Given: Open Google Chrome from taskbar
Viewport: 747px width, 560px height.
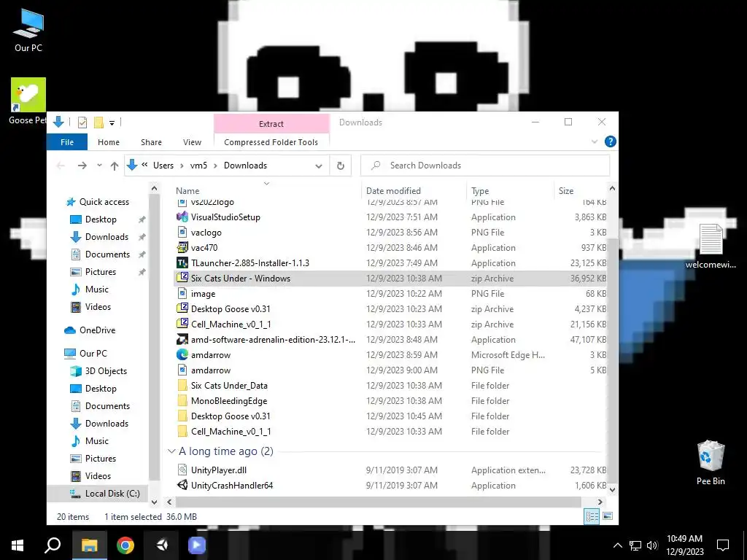Looking at the screenshot, I should tap(125, 545).
